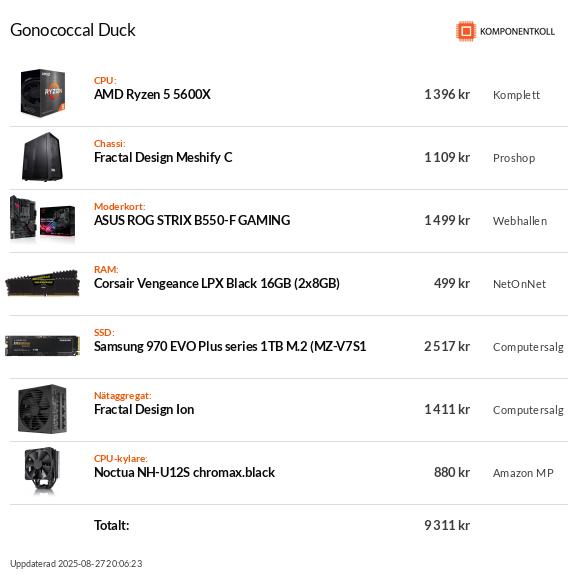Open the Webhallen store link
The width and height of the screenshot is (577, 577).
tap(520, 221)
